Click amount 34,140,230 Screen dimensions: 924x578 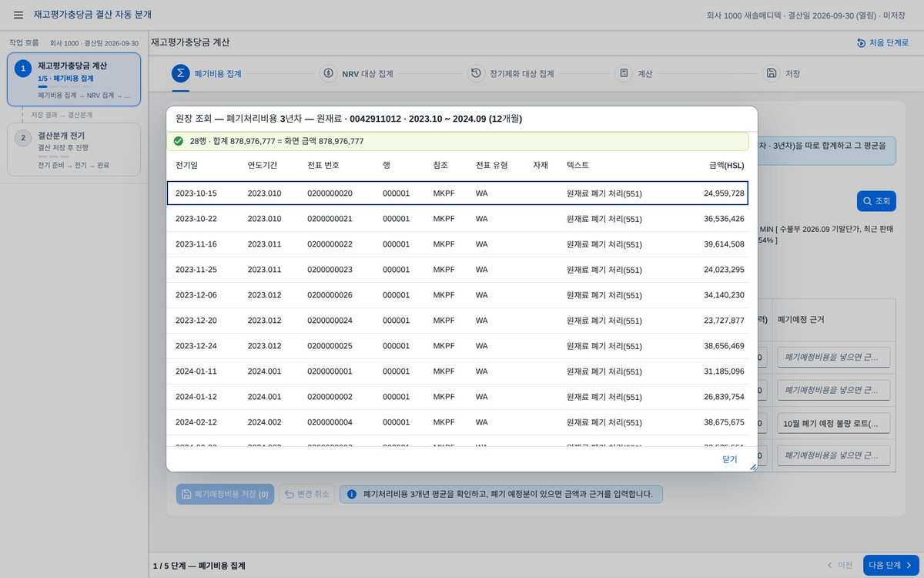pos(724,295)
